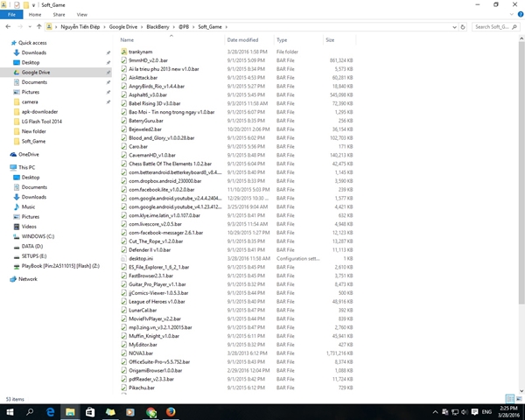The width and height of the screenshot is (525, 420).
Task: Select Pikachu.bar file icon
Action: tap(124, 388)
